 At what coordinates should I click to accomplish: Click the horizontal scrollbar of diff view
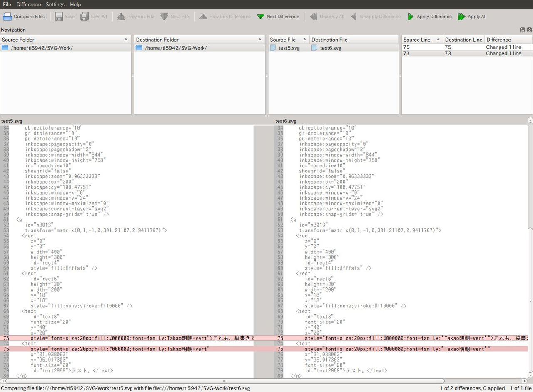tap(225, 381)
